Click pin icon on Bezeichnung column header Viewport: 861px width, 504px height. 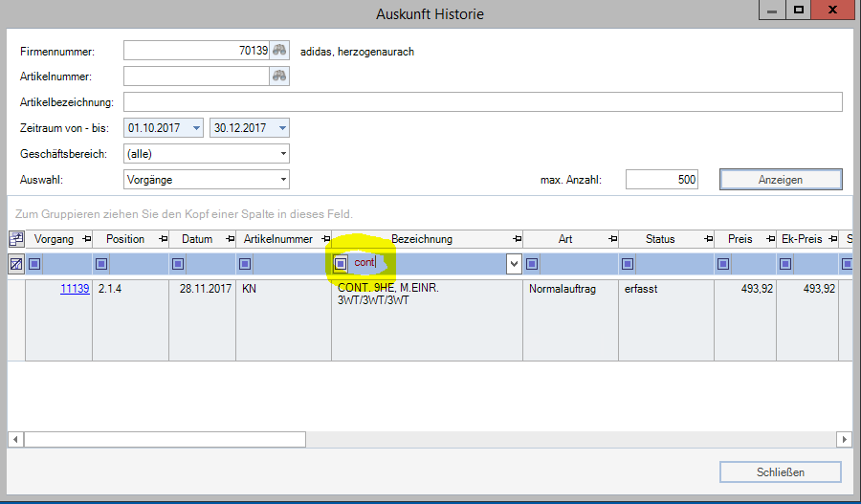coord(516,239)
